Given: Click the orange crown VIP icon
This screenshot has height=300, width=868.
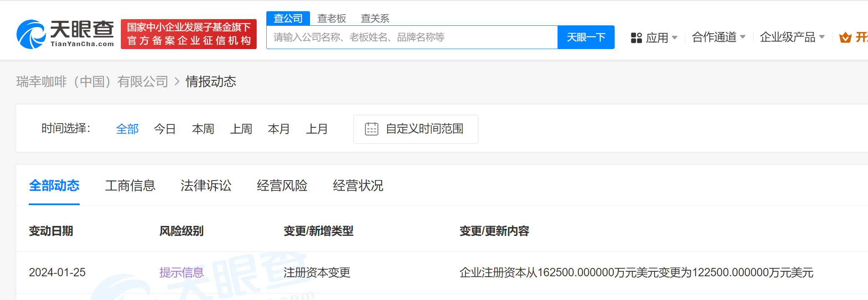Looking at the screenshot, I should (845, 38).
